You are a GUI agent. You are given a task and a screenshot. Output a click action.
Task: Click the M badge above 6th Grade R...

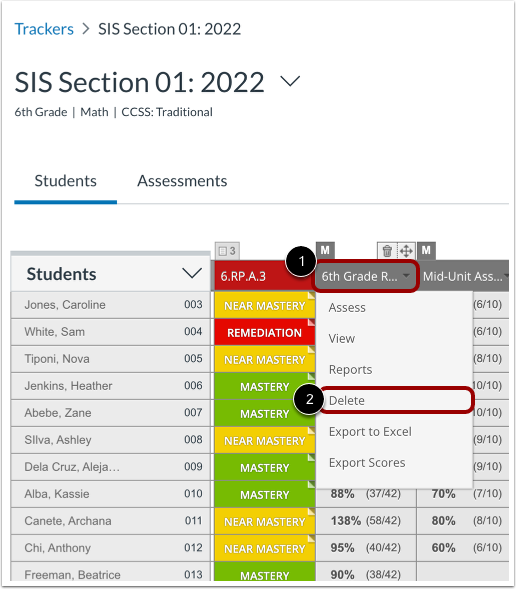tap(325, 250)
